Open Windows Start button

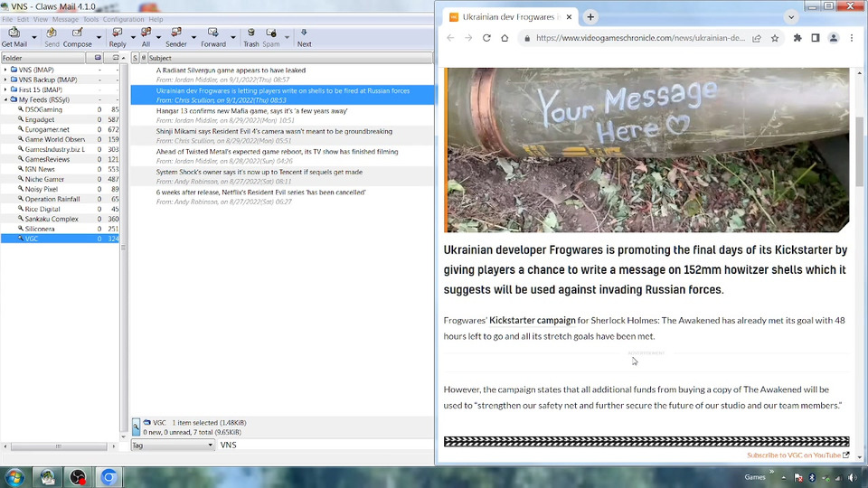14,477
